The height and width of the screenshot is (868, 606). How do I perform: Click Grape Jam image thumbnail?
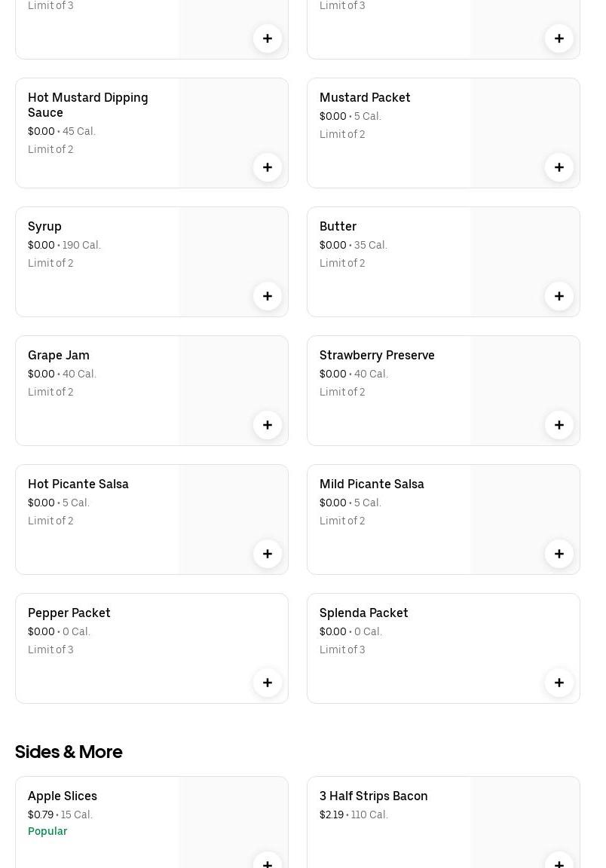tap(233, 377)
